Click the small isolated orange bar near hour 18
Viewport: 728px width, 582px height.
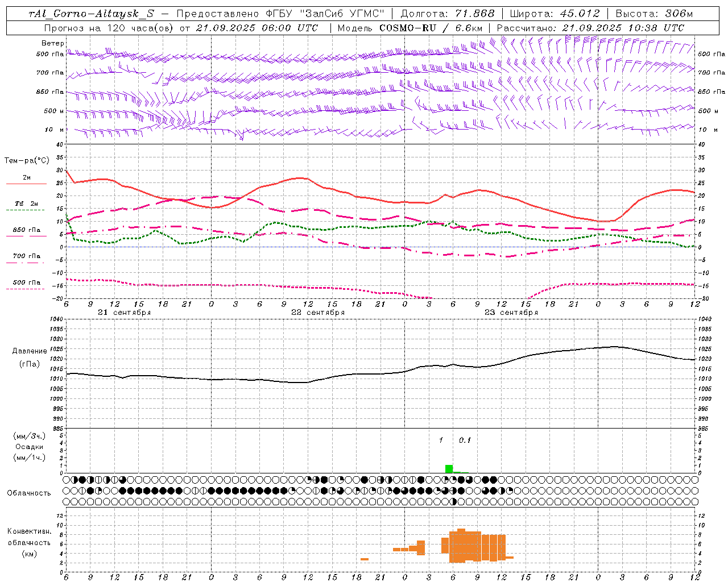[x=364, y=559]
